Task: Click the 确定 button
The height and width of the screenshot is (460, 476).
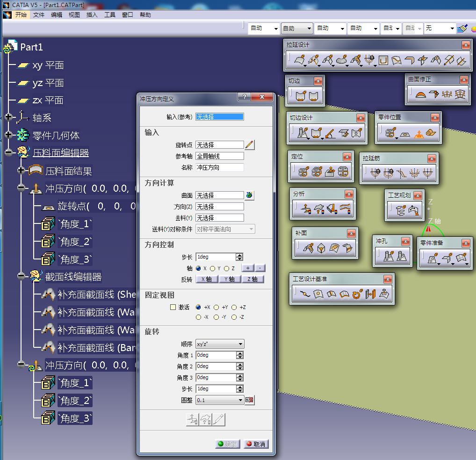Action: coord(227,444)
